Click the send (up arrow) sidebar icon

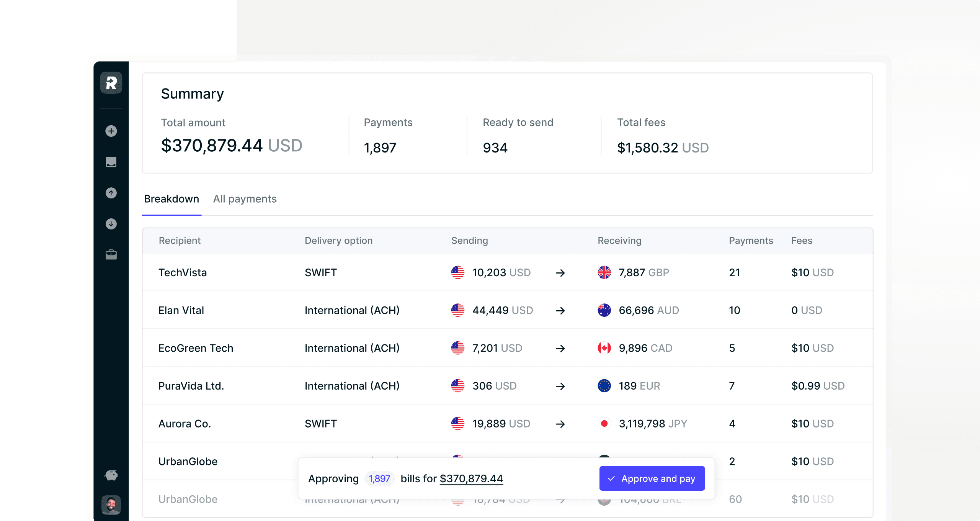(x=111, y=193)
